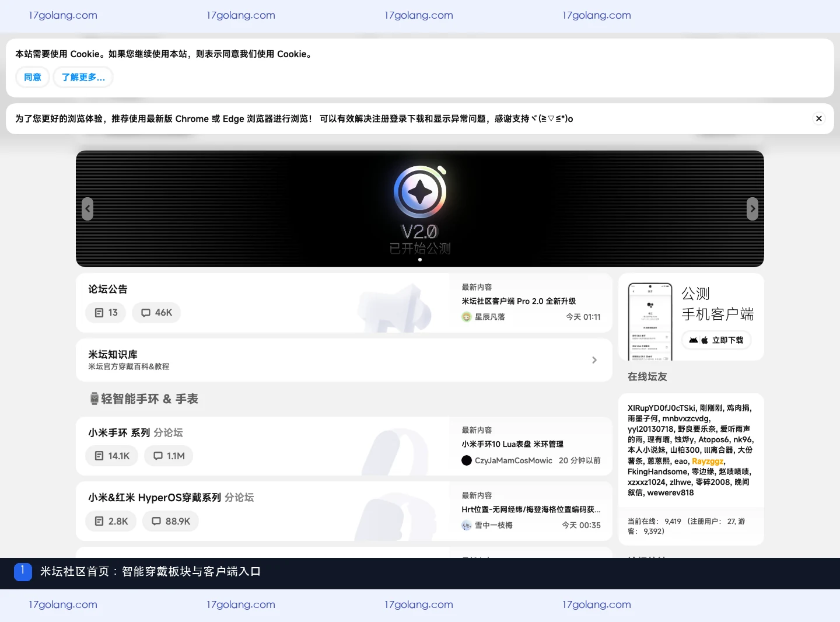Screen dimensions: 840x622
Task: Open online member Atopos6
Action: 714,439
